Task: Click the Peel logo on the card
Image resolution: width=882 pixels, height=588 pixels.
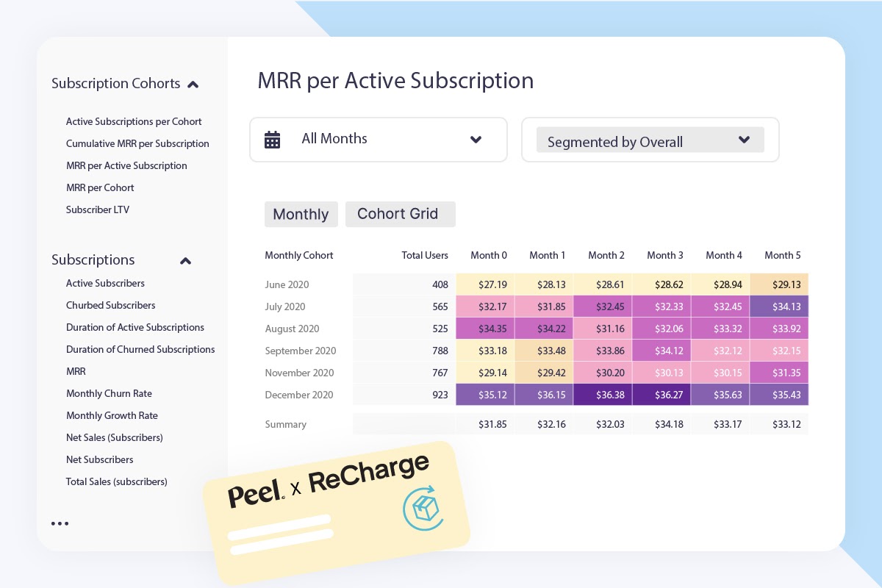Action: tap(255, 493)
